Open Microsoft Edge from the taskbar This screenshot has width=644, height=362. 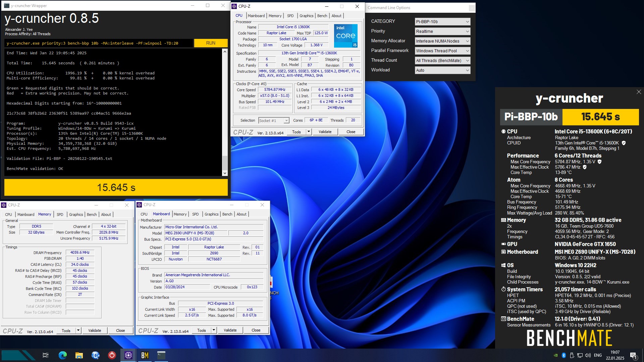(62, 355)
